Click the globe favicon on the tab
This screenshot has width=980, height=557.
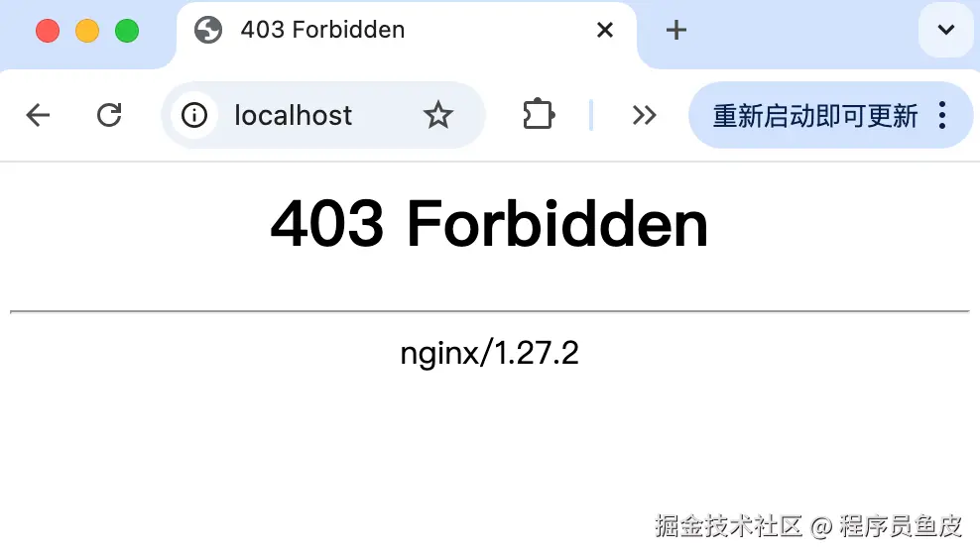pos(208,30)
